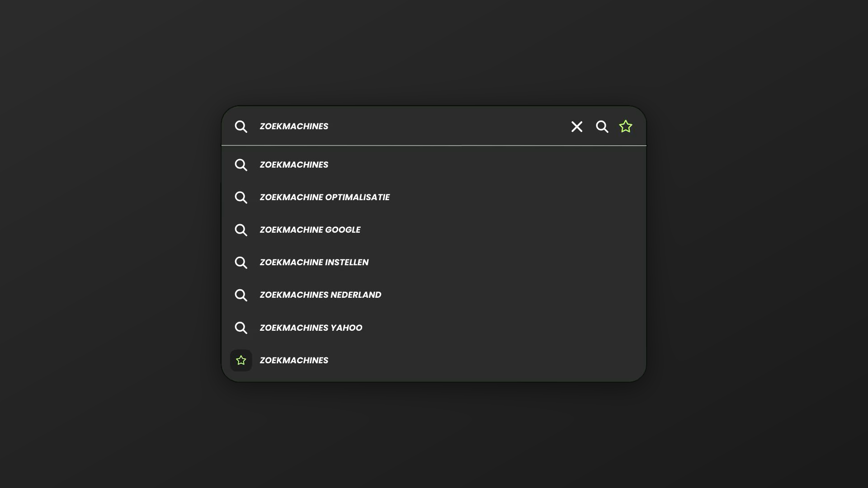Open the starred ZOEKMACHINES favorite entry
Image resolution: width=868 pixels, height=488 pixels.
point(434,360)
